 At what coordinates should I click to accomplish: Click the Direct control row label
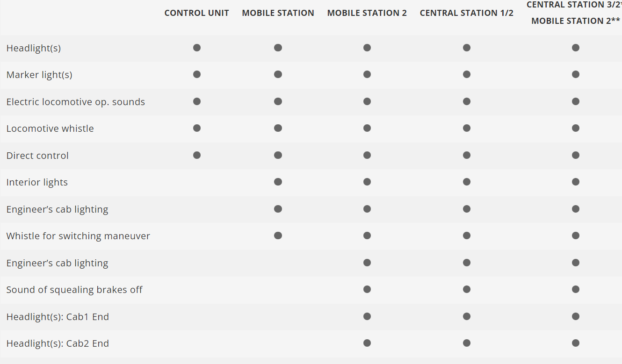(x=37, y=156)
